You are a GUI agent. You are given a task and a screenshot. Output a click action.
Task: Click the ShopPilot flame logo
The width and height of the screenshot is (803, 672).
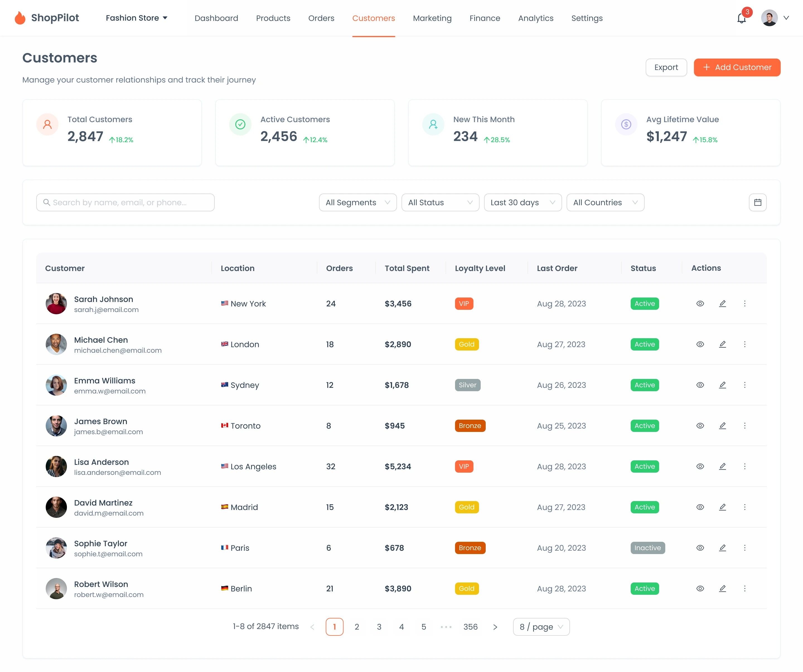click(x=20, y=18)
